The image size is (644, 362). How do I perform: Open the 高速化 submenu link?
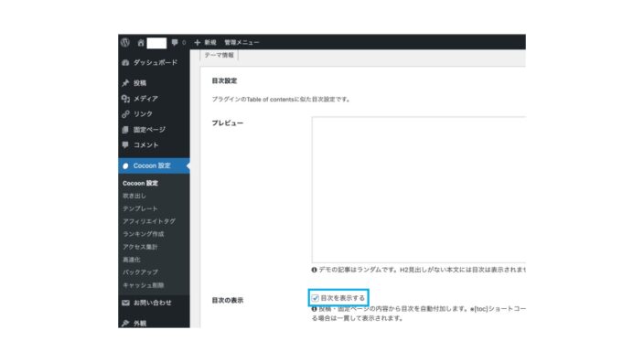[132, 260]
